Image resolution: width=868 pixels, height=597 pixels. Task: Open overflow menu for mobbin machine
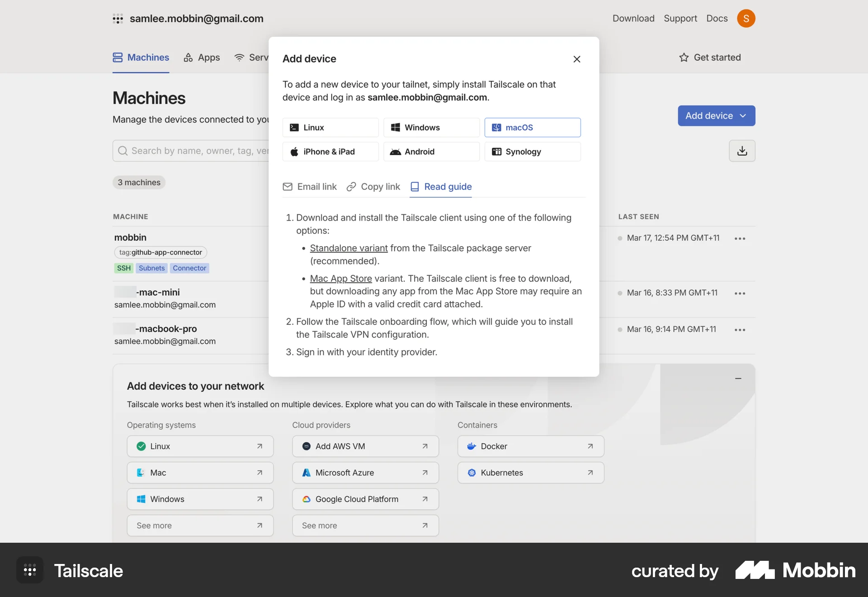click(x=740, y=238)
